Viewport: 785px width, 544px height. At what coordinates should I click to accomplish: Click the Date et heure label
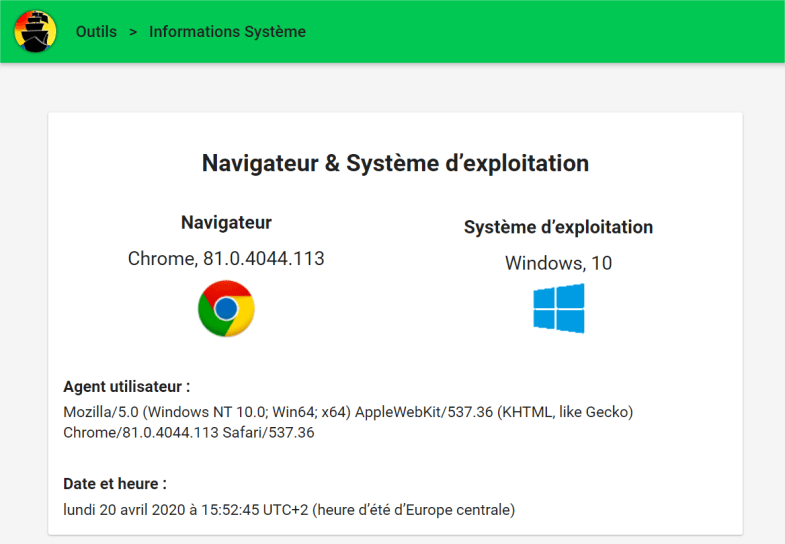click(115, 484)
